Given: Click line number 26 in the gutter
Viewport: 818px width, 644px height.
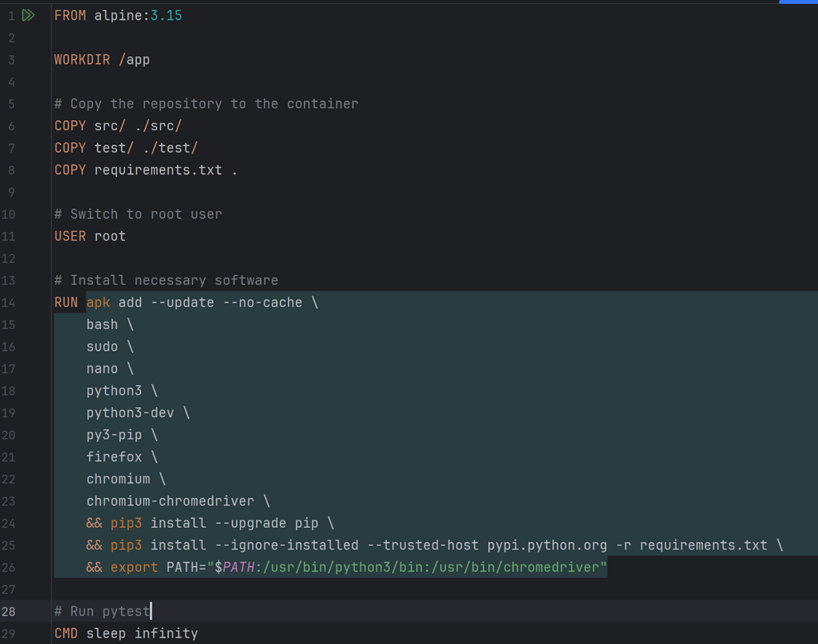Looking at the screenshot, I should pyautogui.click(x=8, y=568).
